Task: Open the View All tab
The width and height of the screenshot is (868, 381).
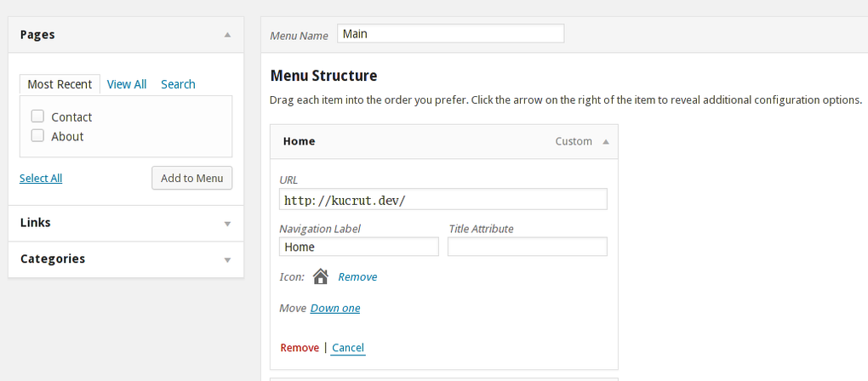Action: coord(127,84)
